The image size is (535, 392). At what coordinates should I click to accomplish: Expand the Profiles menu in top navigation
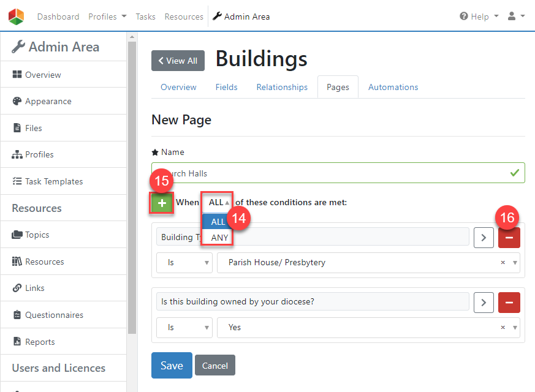coord(107,17)
